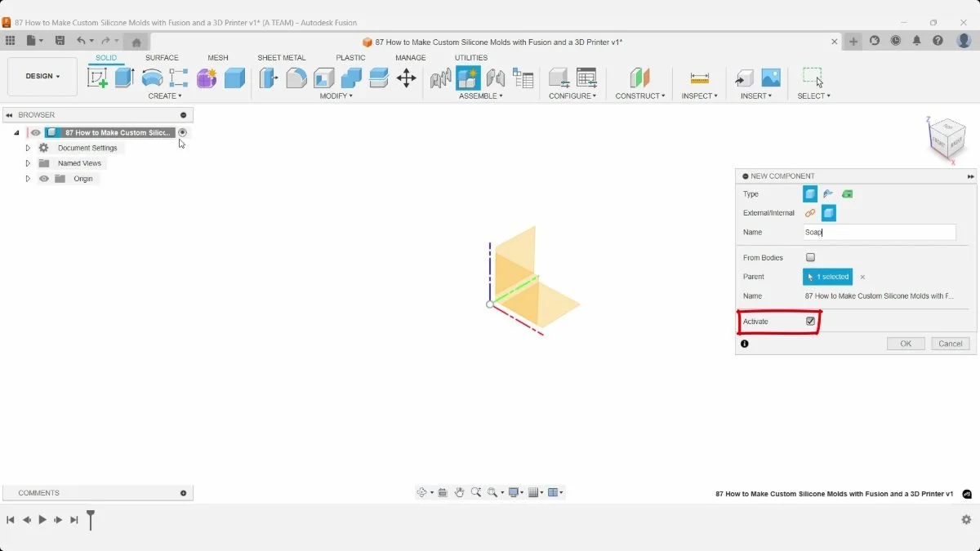Select the New Component tool in Assemble
The height and width of the screenshot is (551, 980).
[x=468, y=78]
